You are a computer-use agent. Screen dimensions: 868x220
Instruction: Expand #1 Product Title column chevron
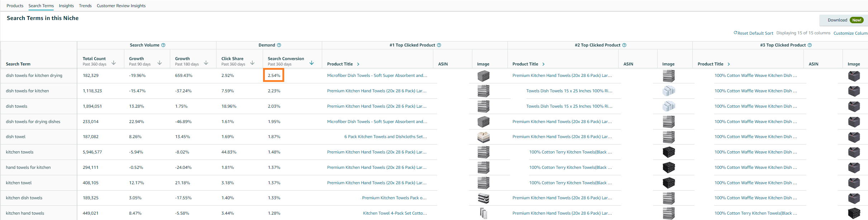click(x=358, y=64)
